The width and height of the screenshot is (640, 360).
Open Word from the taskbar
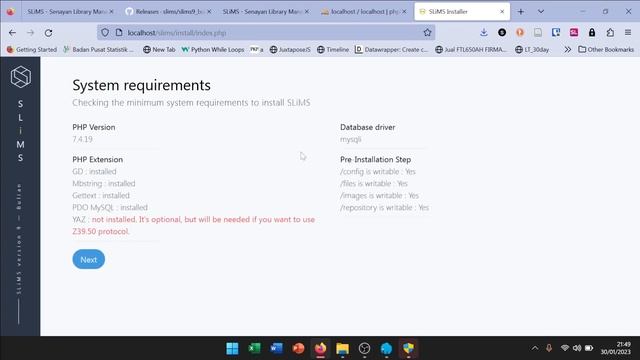coord(276,348)
